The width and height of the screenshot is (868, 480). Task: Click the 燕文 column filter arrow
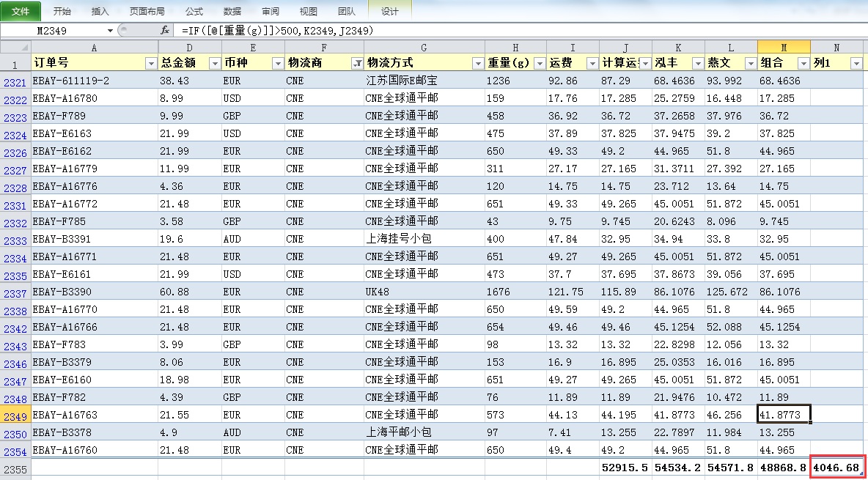click(750, 64)
